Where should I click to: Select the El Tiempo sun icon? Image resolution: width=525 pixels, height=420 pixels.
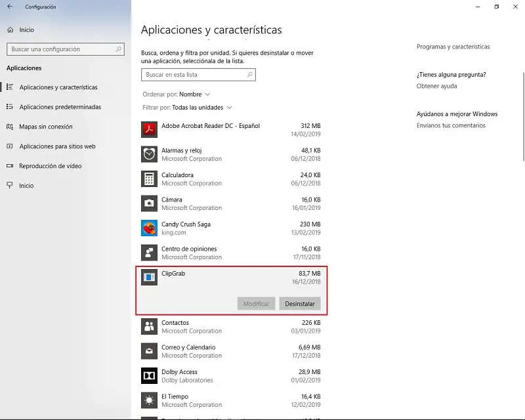click(x=150, y=400)
